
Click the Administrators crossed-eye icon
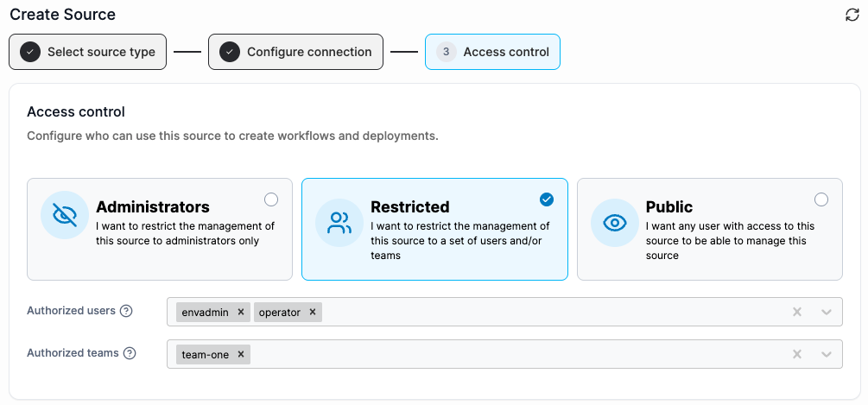pos(65,215)
